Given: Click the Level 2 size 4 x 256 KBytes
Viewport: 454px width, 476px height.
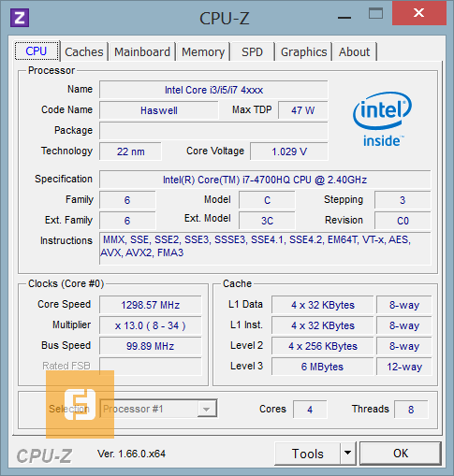Looking at the screenshot, I should [x=323, y=346].
